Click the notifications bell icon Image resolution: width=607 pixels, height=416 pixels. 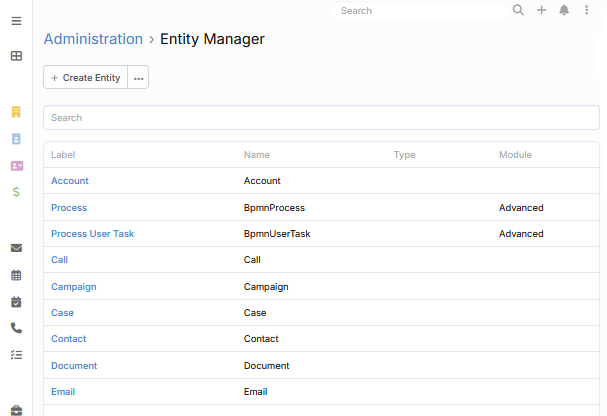tap(564, 10)
